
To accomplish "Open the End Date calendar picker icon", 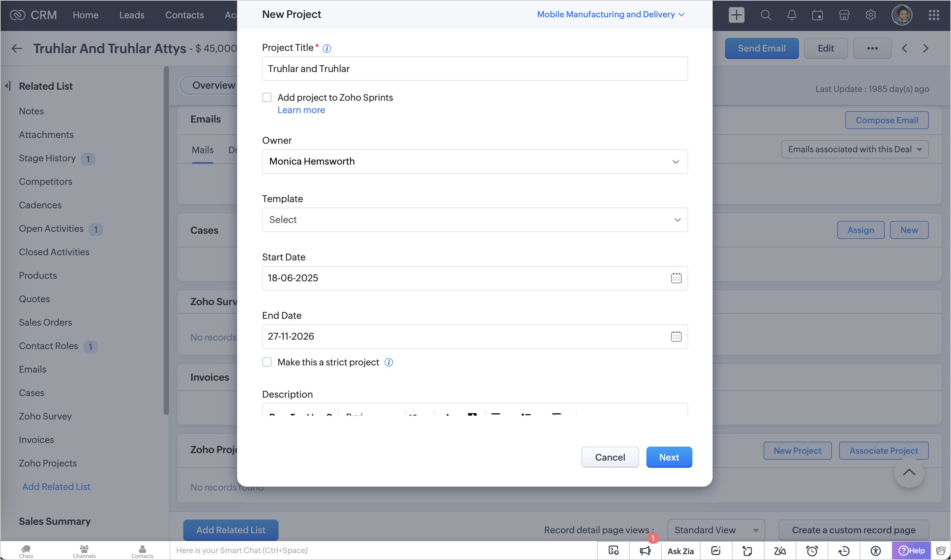I will 676,336.
